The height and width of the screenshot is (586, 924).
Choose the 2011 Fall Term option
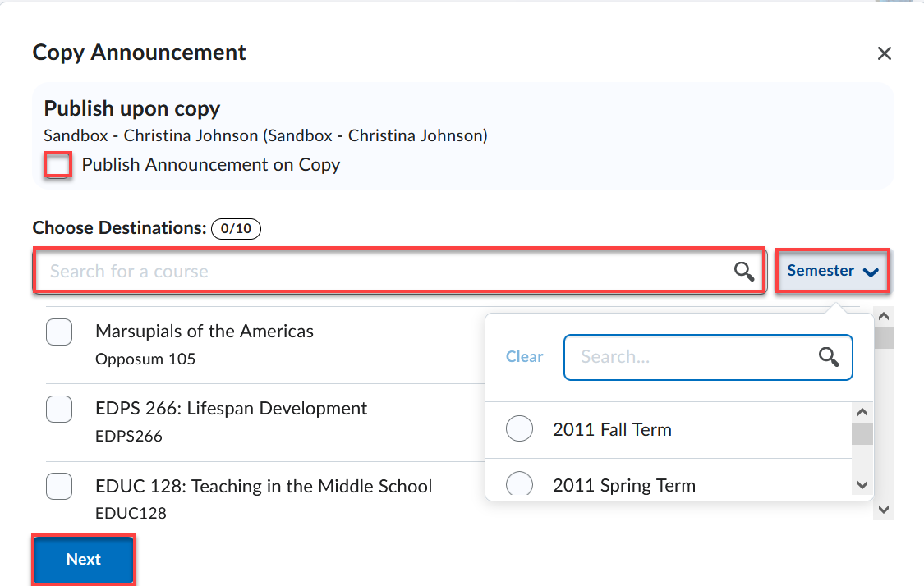click(x=520, y=429)
